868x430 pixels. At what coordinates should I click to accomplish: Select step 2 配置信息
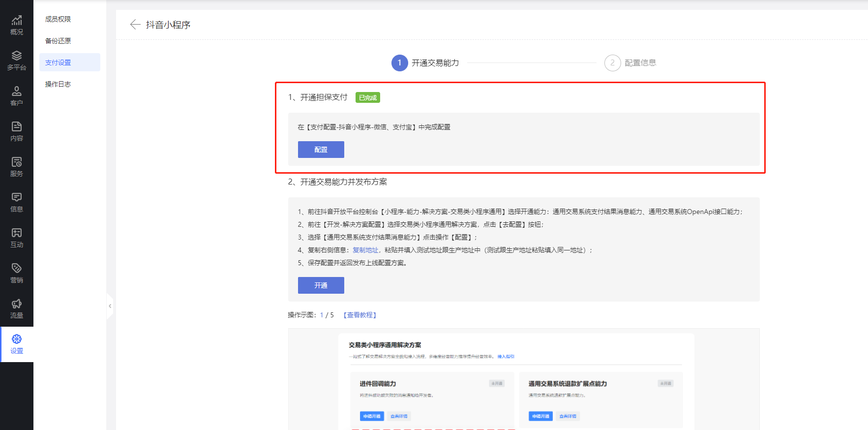tap(630, 63)
